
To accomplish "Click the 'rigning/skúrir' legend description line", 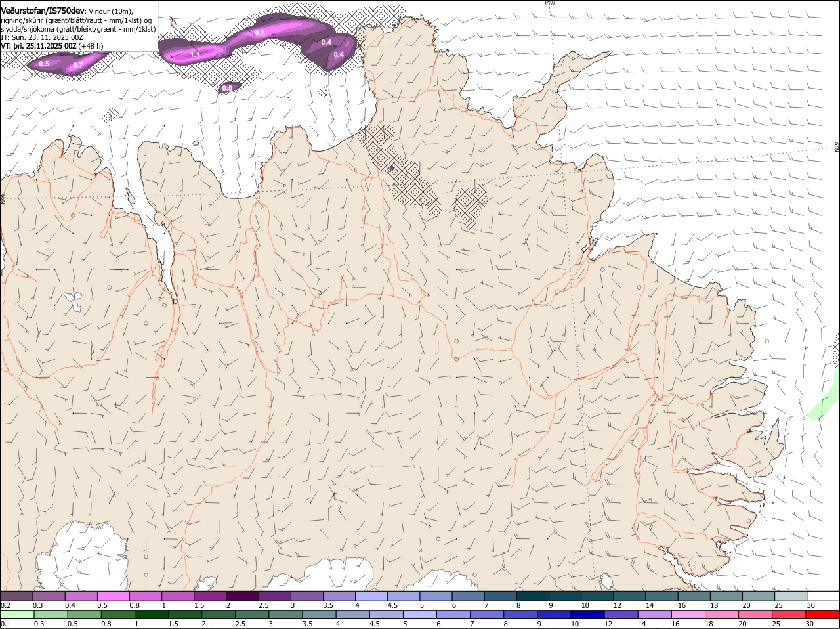I will [x=76, y=20].
